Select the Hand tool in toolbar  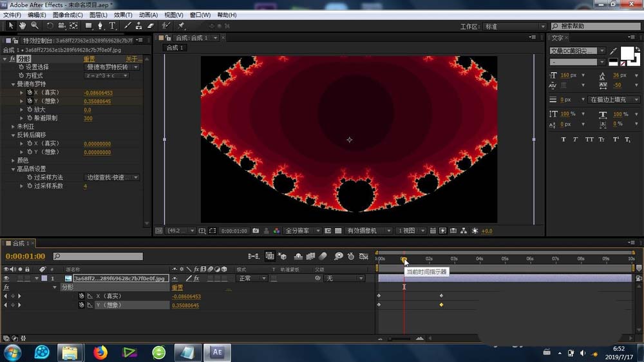(23, 26)
